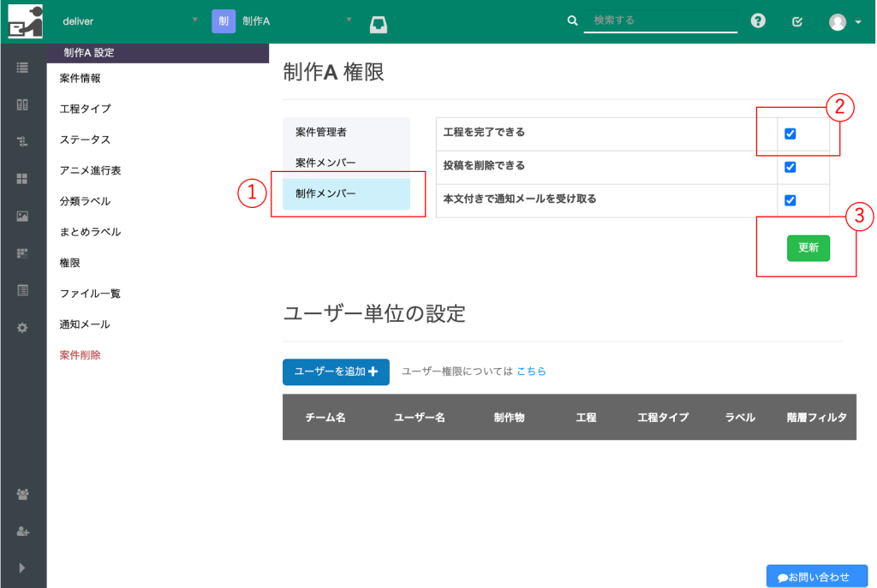Open the list view sidebar icon
The image size is (877, 588).
22,68
